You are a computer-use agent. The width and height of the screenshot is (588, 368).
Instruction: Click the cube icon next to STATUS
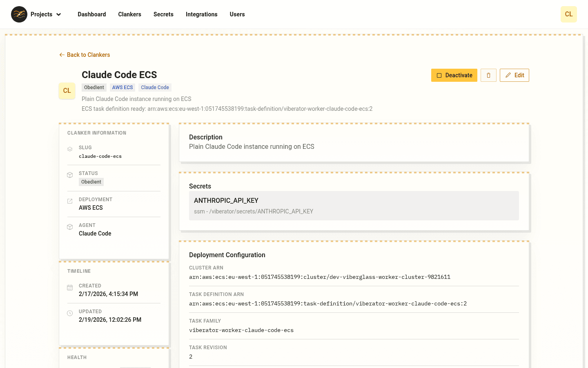[x=69, y=175]
